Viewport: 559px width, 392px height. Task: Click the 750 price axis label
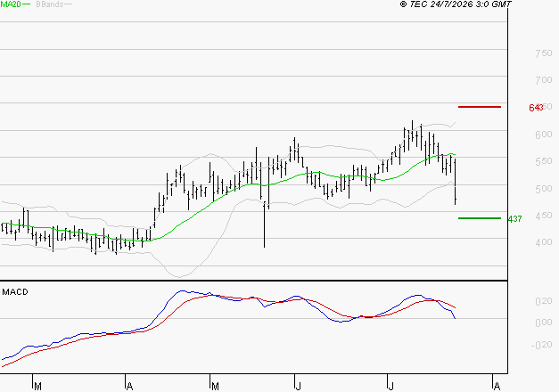543,53
